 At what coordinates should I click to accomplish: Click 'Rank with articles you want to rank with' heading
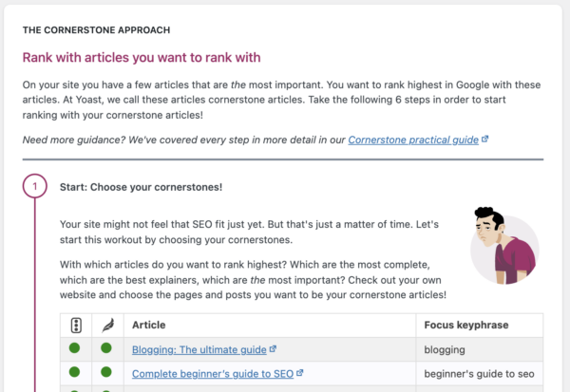[141, 58]
